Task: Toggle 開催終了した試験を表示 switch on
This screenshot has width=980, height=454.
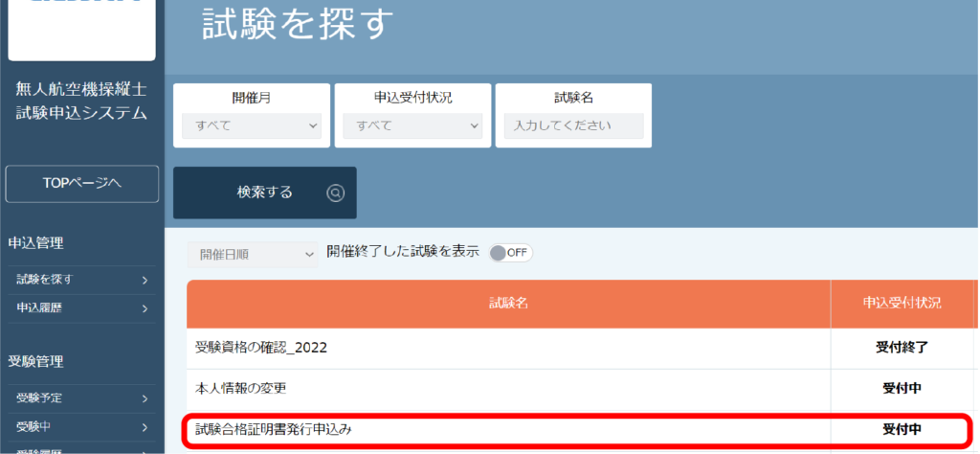Action: [510, 253]
